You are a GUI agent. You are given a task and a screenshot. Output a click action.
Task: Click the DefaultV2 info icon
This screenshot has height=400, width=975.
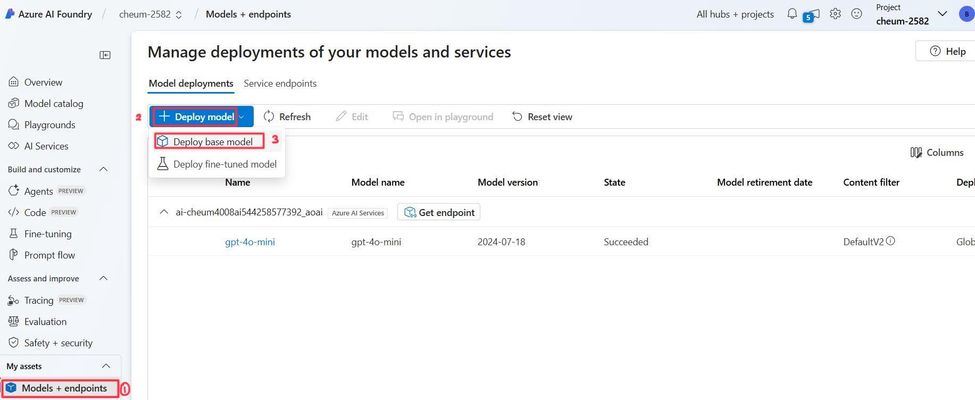(x=890, y=241)
